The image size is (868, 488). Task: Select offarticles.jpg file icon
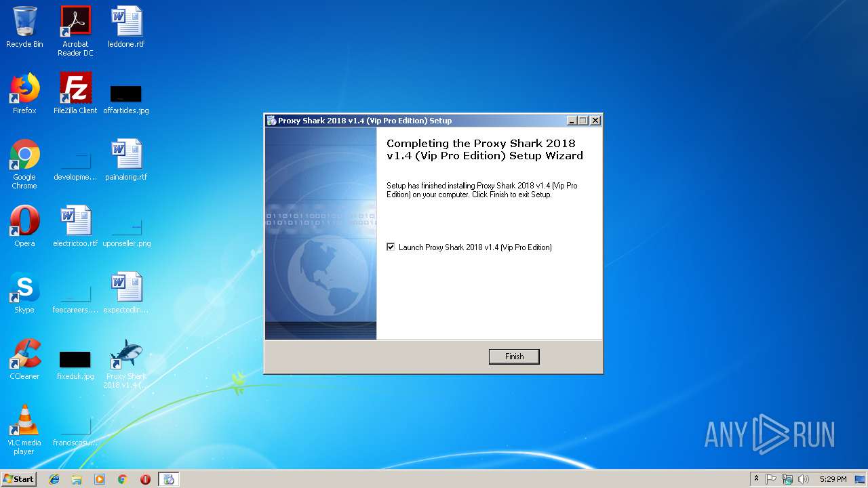tap(126, 99)
